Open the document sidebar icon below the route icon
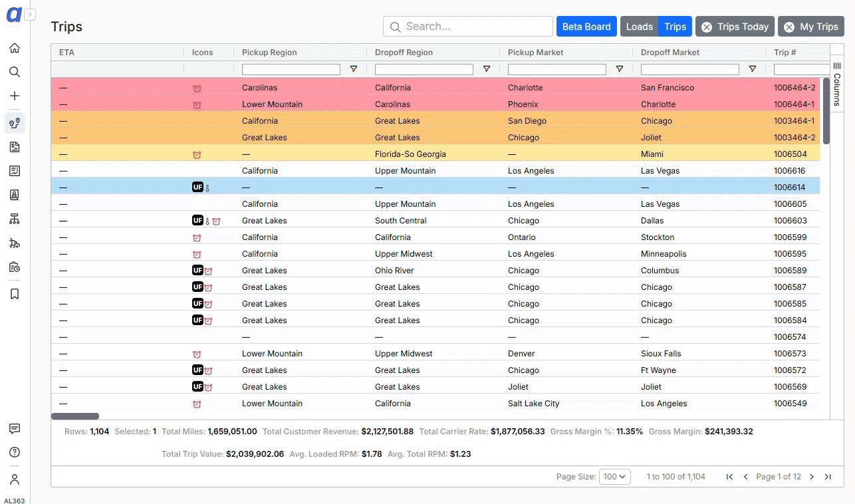The width and height of the screenshot is (855, 504). point(15,147)
